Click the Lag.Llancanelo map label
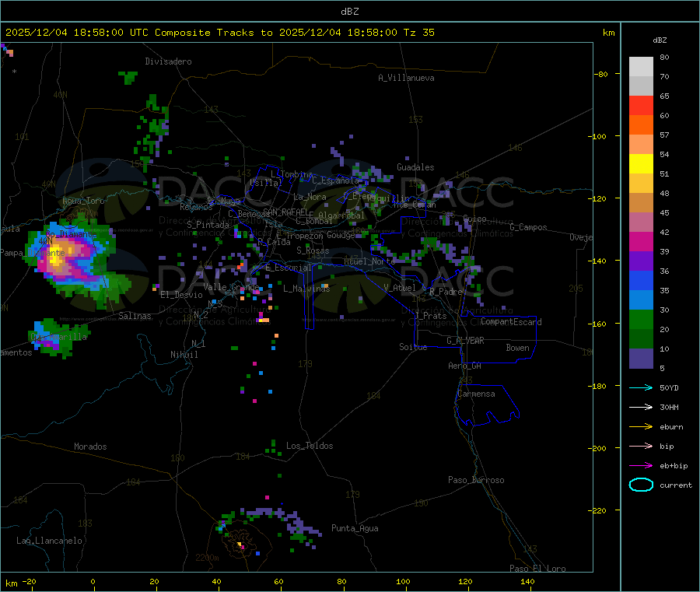The height and width of the screenshot is (592, 700). 50,541
